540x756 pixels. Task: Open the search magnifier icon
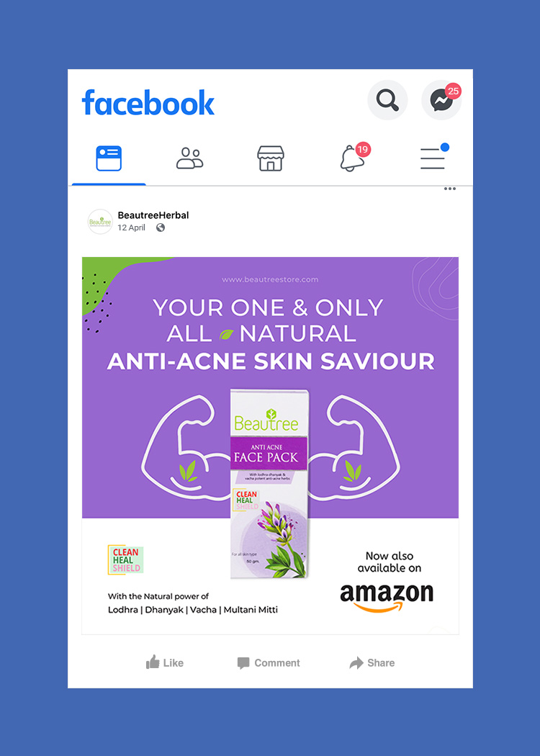pyautogui.click(x=387, y=100)
